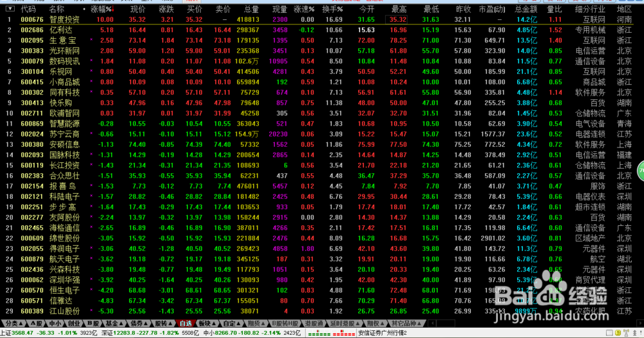The image size is (644, 338).
Task: Select the 快乐购 stock name
Action: 61,102
